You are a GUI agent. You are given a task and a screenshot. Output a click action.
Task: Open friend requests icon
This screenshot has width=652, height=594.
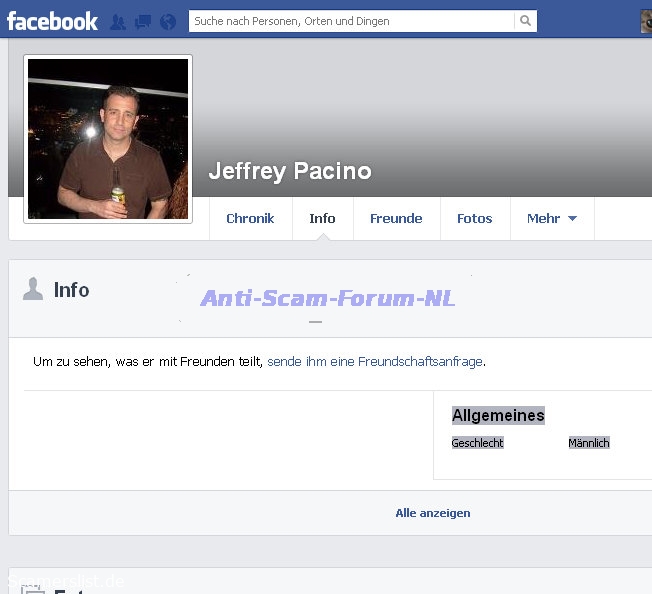[118, 21]
